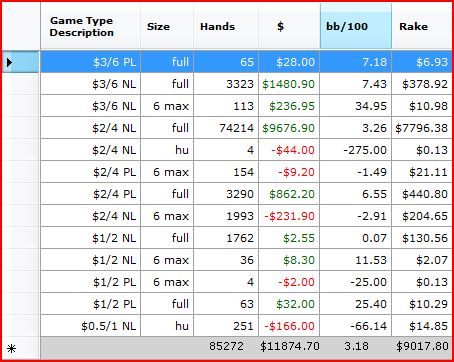The width and height of the screenshot is (454, 362).
Task: Select the -2.91 bb/100 cell
Action: [356, 216]
